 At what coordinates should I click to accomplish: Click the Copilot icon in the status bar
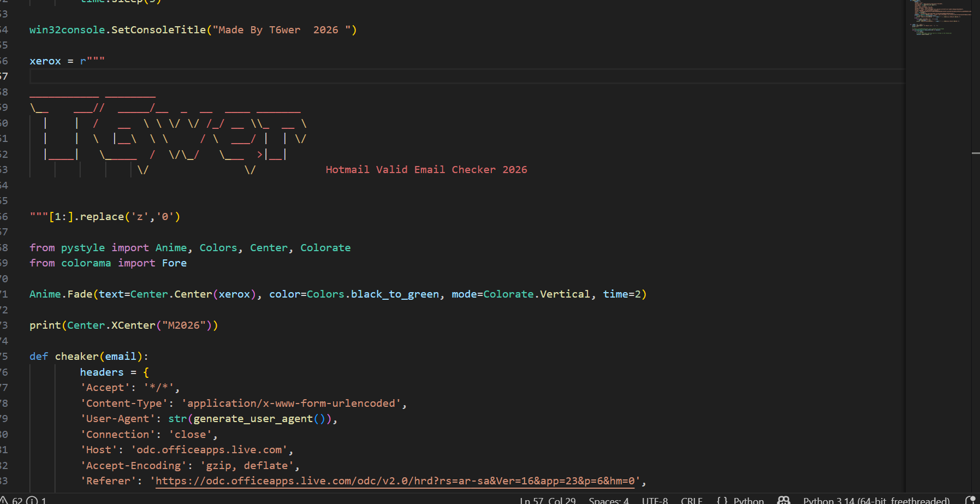point(785,500)
